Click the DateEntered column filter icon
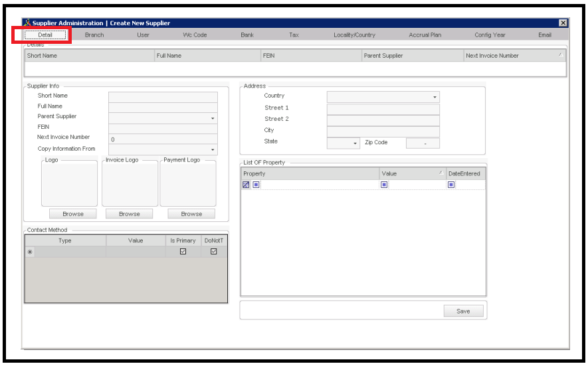The image size is (588, 368). pos(451,185)
